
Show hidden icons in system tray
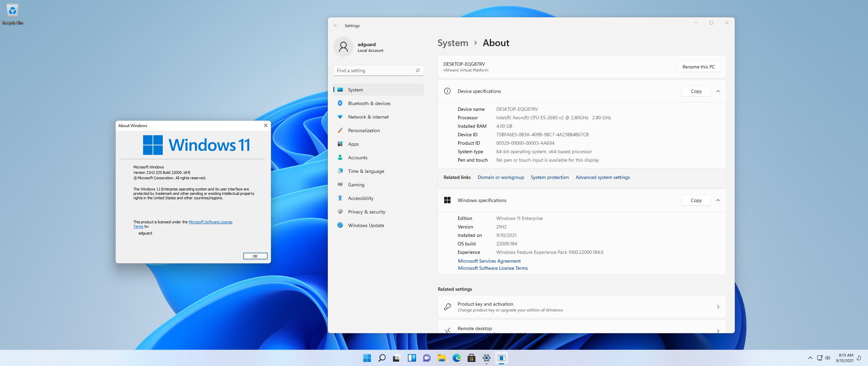coord(810,358)
